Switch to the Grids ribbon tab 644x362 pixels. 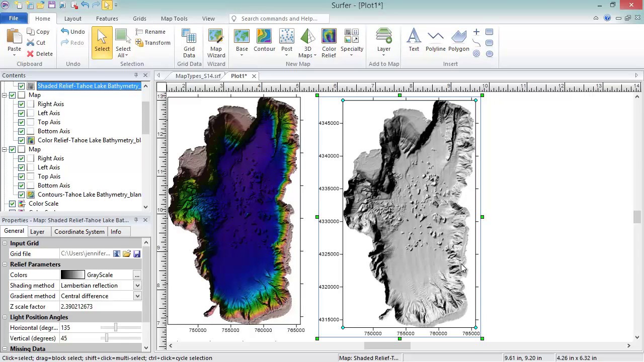pos(139,19)
